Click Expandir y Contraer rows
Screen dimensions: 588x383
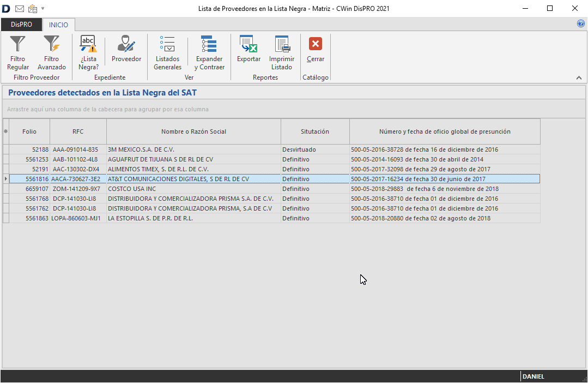pyautogui.click(x=209, y=52)
